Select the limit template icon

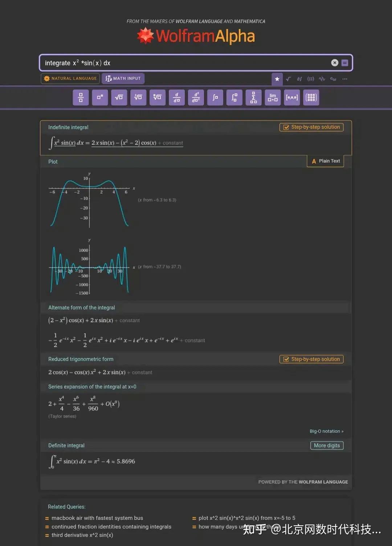(x=273, y=97)
